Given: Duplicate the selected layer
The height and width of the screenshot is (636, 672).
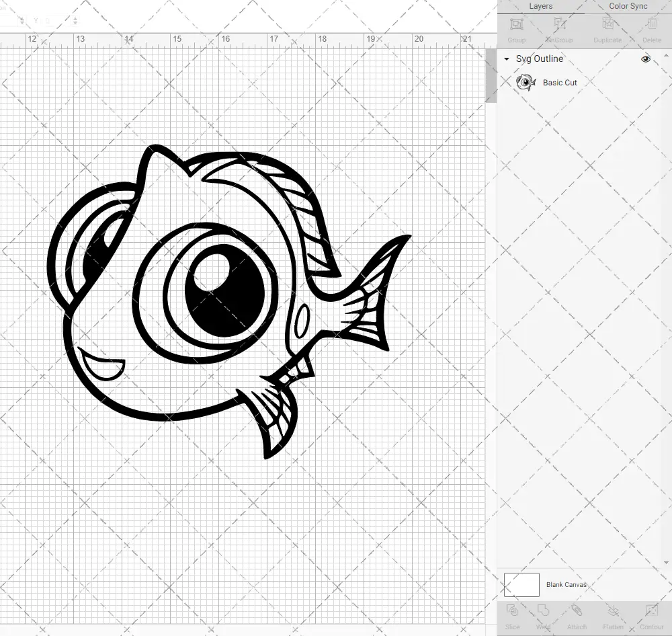Looking at the screenshot, I should coord(607,30).
